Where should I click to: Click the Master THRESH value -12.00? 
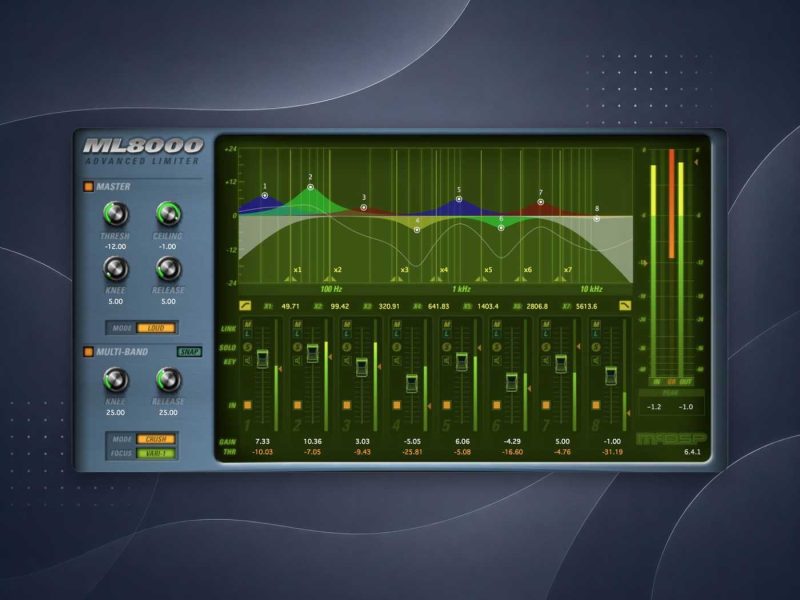coord(115,246)
